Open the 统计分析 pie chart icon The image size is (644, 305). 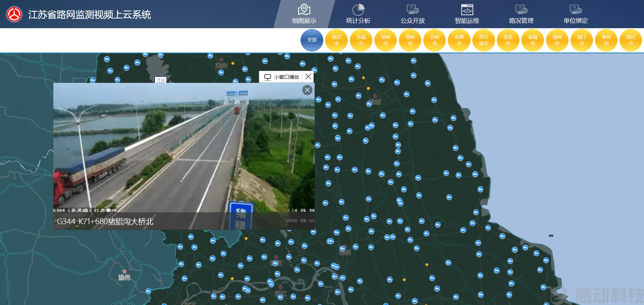358,10
